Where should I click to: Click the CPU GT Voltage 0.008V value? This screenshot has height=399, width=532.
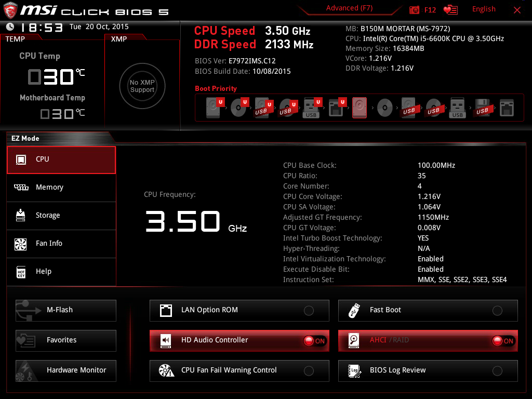pos(429,228)
